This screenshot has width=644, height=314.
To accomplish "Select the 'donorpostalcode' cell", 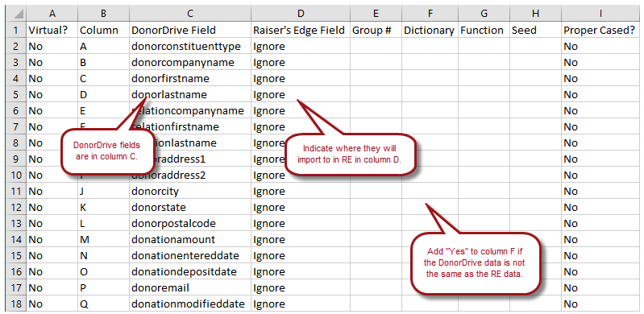I will click(x=189, y=224).
